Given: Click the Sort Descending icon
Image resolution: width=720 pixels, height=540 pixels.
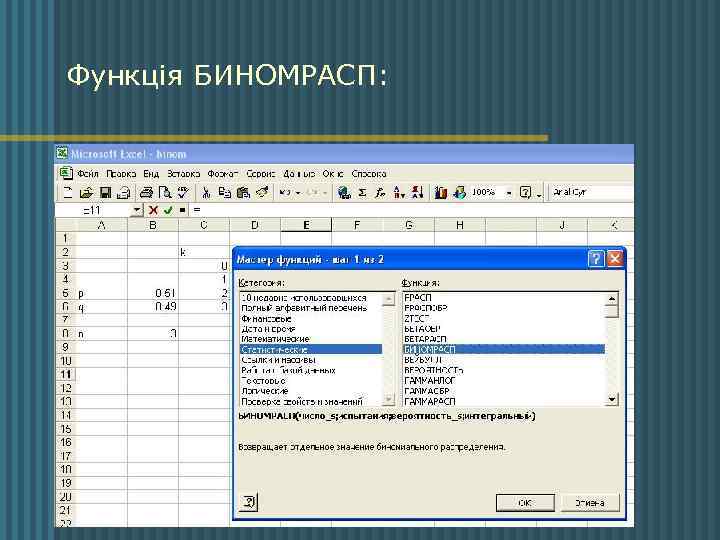Looking at the screenshot, I should point(417,192).
